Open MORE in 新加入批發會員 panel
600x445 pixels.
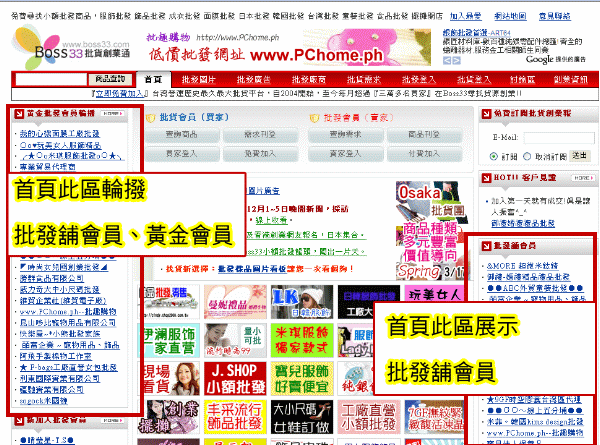113,420
